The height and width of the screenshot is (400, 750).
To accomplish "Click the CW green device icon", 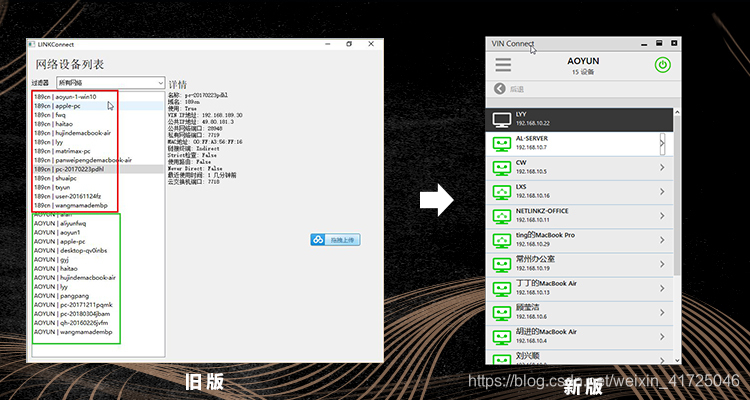I will click(x=502, y=168).
